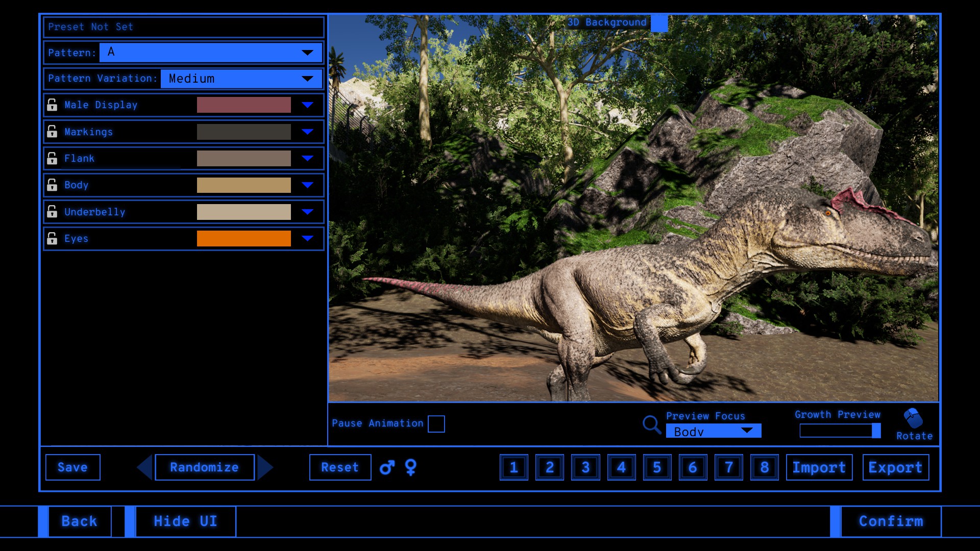Click the previous randomize left arrow

coord(145,467)
